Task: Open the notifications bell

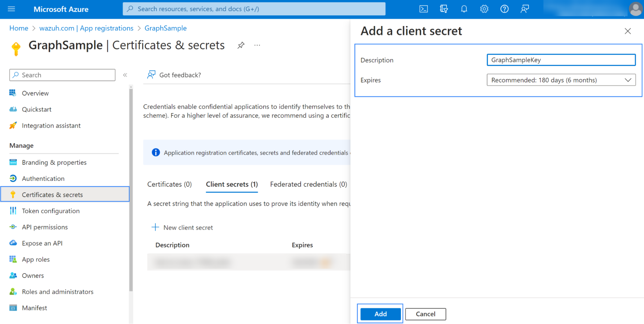Action: coord(464,9)
